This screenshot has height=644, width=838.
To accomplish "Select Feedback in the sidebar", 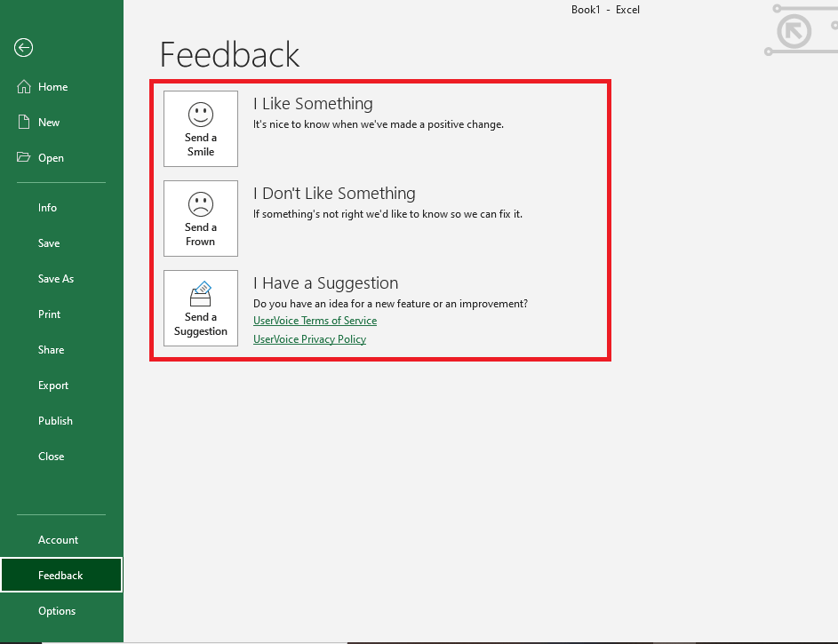I will click(61, 575).
